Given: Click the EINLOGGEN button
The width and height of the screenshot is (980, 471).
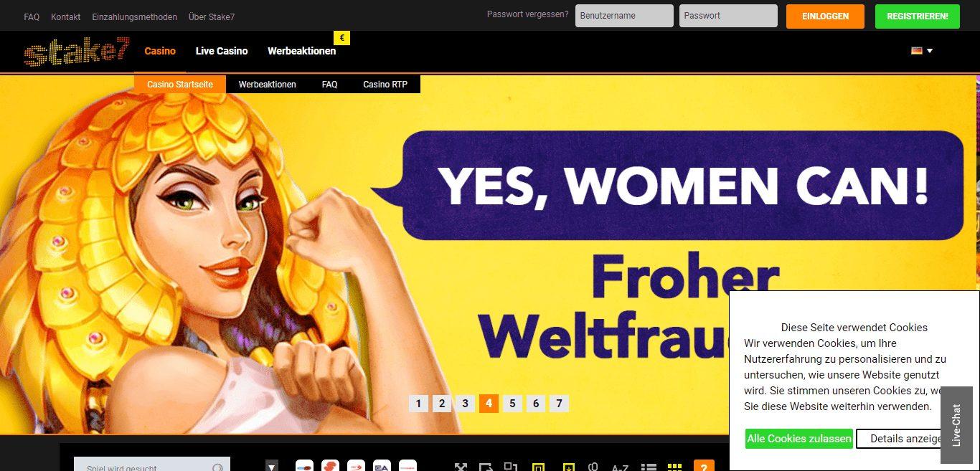Looking at the screenshot, I should click(825, 16).
